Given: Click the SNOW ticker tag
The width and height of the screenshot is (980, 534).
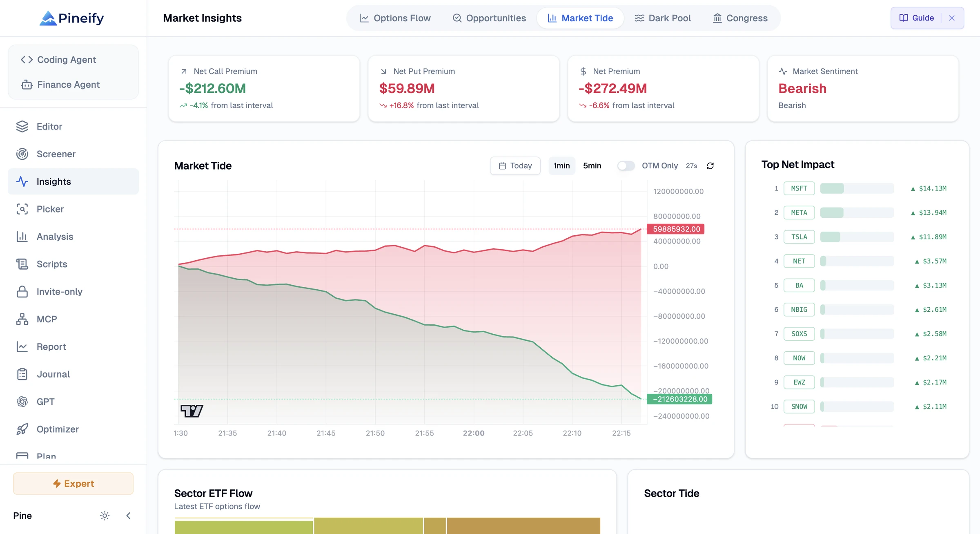Looking at the screenshot, I should coord(799,407).
